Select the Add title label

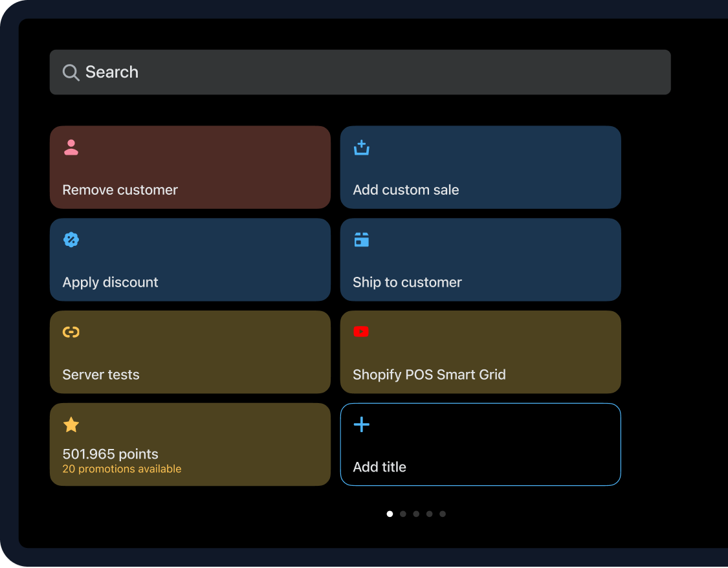pyautogui.click(x=379, y=467)
